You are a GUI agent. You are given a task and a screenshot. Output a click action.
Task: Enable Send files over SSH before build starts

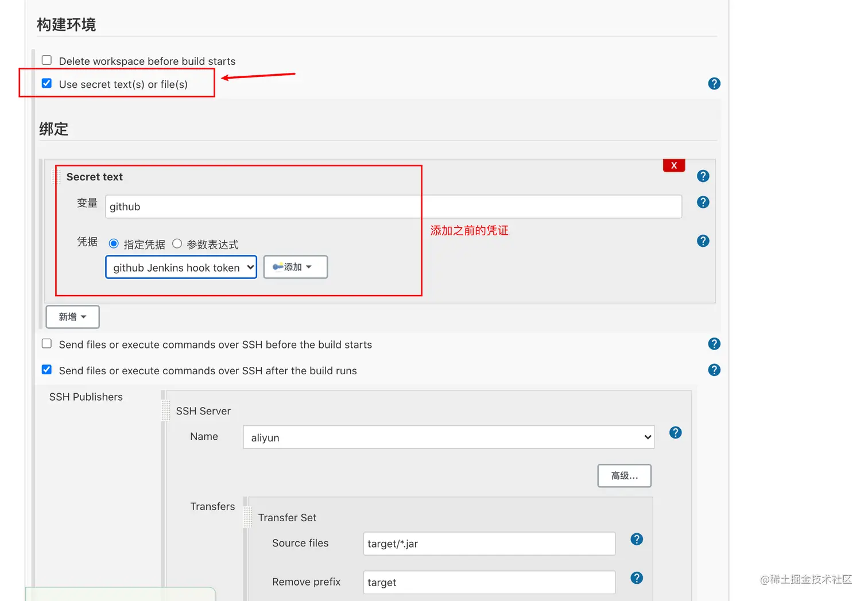pos(46,343)
